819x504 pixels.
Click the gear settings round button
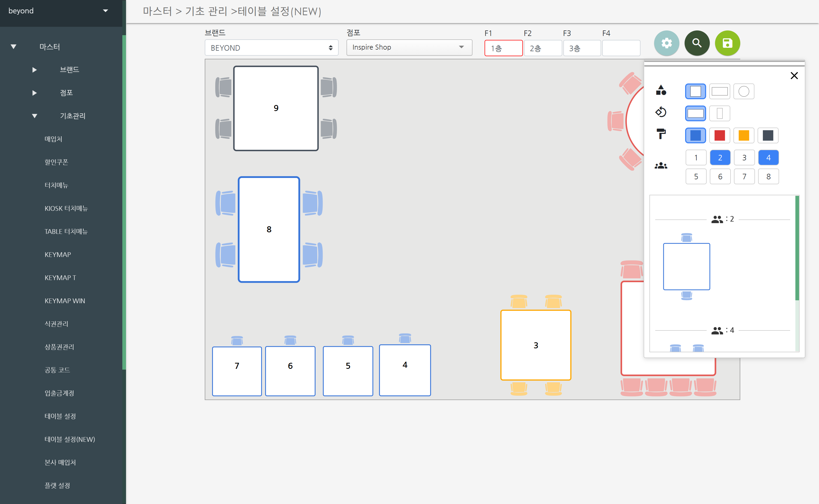666,43
